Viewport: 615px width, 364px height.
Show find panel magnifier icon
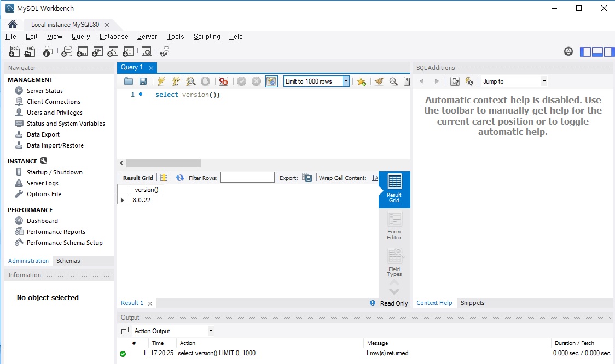tap(393, 81)
